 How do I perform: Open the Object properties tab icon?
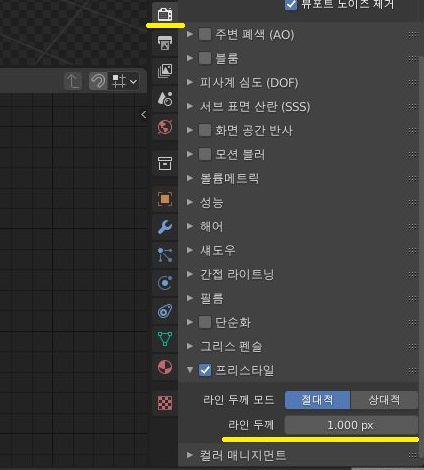165,199
